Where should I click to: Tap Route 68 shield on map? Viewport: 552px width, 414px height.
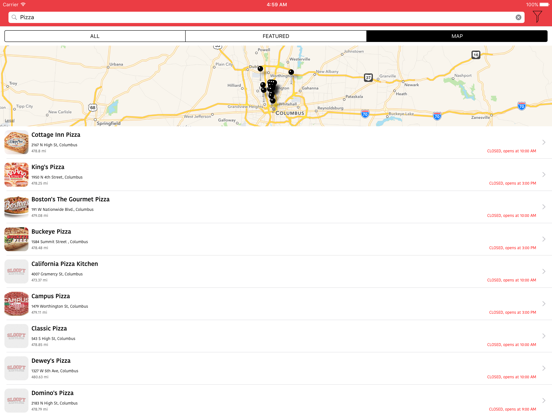tap(93, 107)
